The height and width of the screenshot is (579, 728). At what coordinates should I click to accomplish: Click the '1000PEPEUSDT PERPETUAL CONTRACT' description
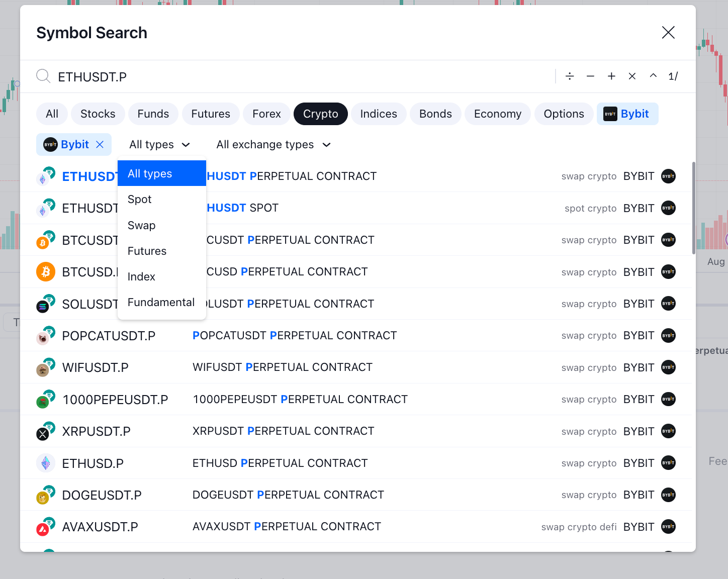tap(300, 400)
